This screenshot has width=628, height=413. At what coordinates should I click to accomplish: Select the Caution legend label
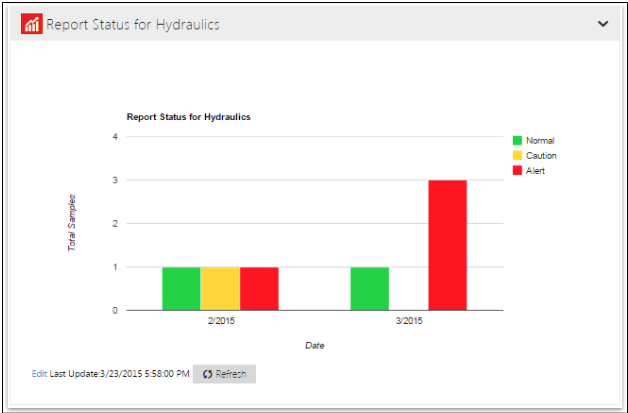click(541, 156)
